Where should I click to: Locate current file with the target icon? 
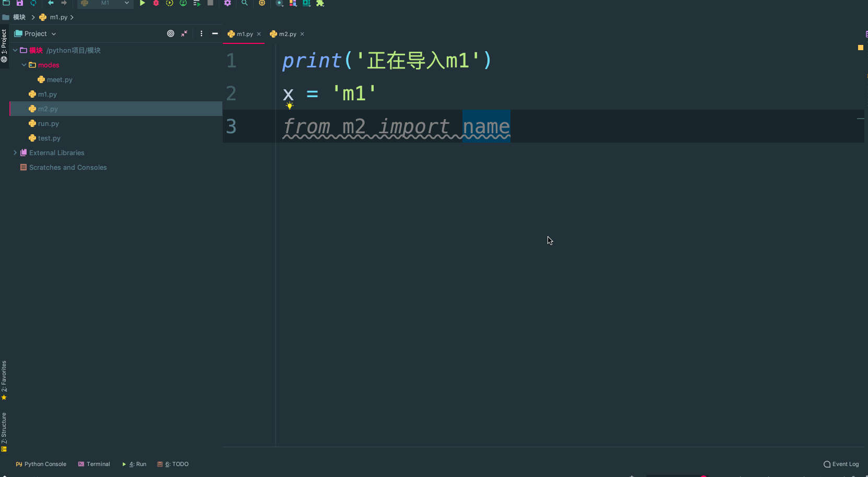pos(171,33)
